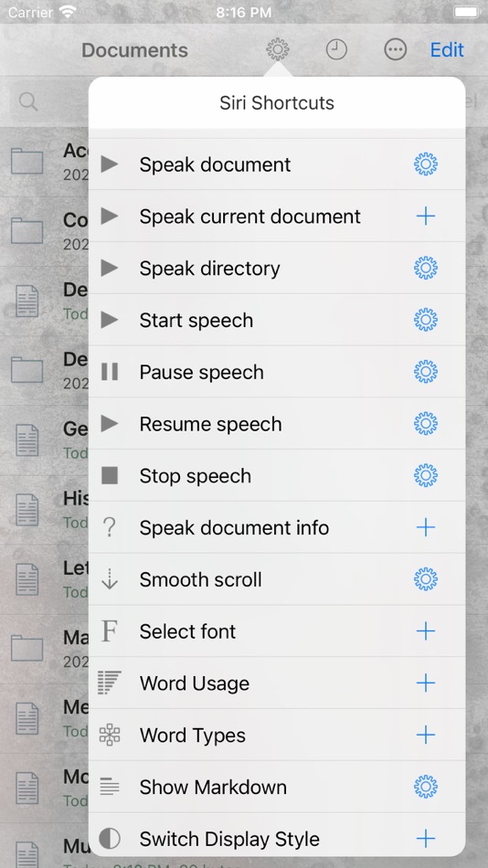Open the document starting with Let
Image resolution: width=488 pixels, height=868 pixels.
(44, 579)
